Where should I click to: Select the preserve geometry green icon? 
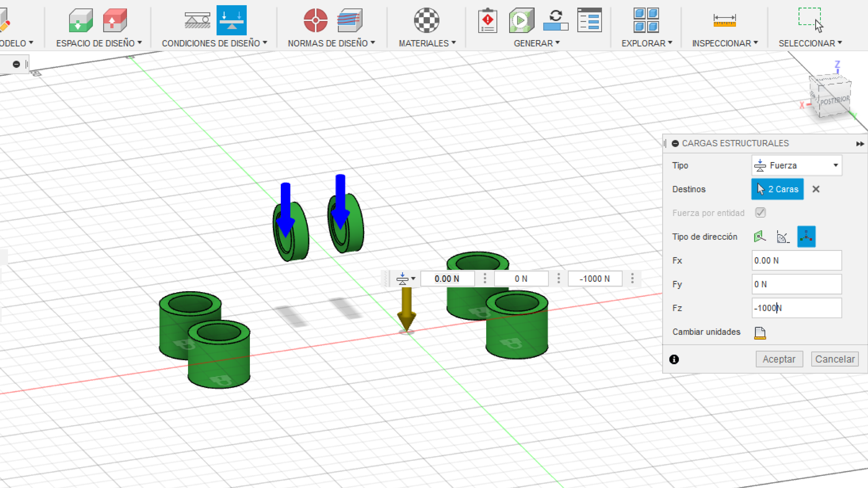click(x=81, y=20)
